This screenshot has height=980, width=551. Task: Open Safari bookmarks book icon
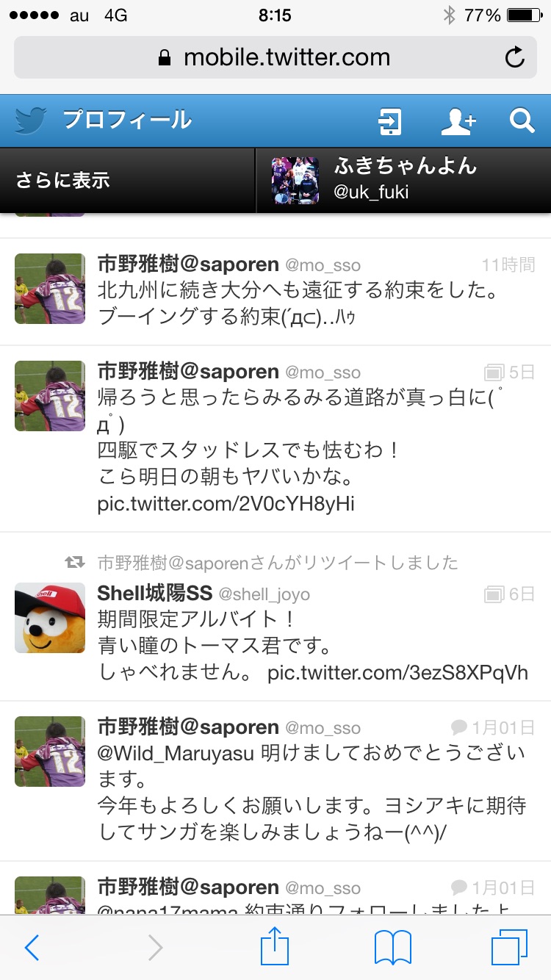click(392, 948)
